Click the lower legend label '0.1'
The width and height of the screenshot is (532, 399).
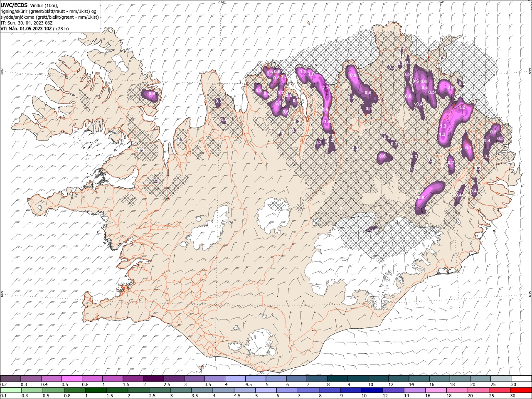coord(3,396)
